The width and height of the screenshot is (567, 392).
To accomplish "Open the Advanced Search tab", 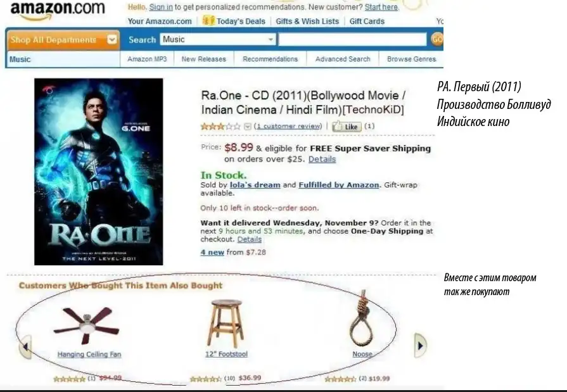I will (x=343, y=59).
